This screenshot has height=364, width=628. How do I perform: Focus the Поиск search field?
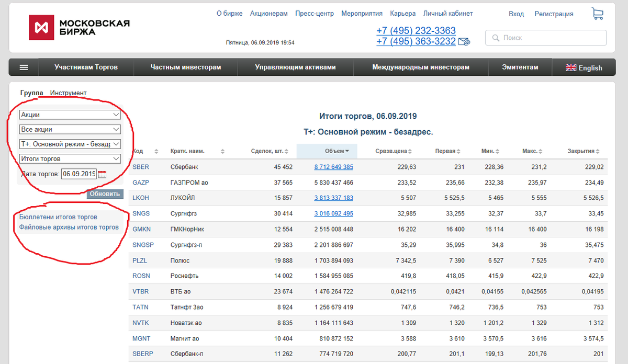pyautogui.click(x=546, y=38)
